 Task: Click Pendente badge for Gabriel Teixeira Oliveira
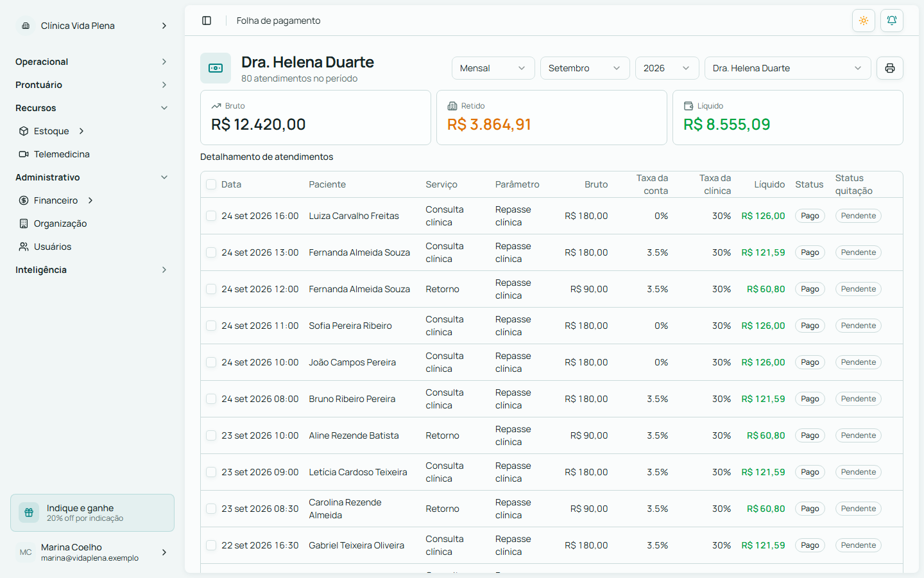(x=859, y=545)
